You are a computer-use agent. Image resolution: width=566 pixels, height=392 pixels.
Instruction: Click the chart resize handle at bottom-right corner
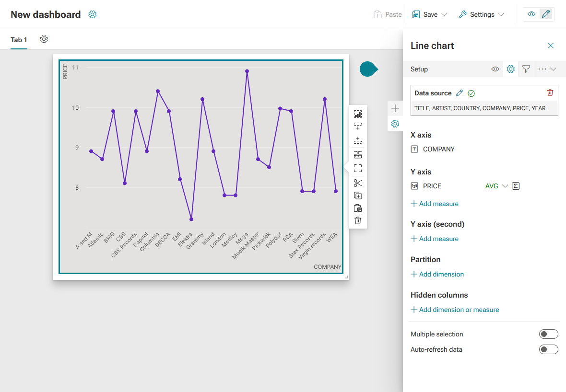tap(346, 277)
